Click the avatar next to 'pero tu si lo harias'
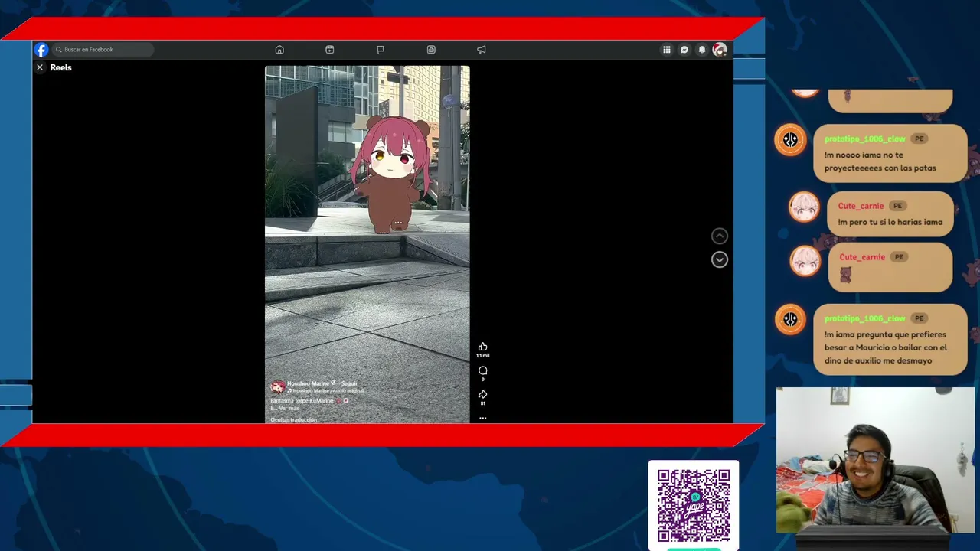This screenshot has width=980, height=551. tap(804, 207)
